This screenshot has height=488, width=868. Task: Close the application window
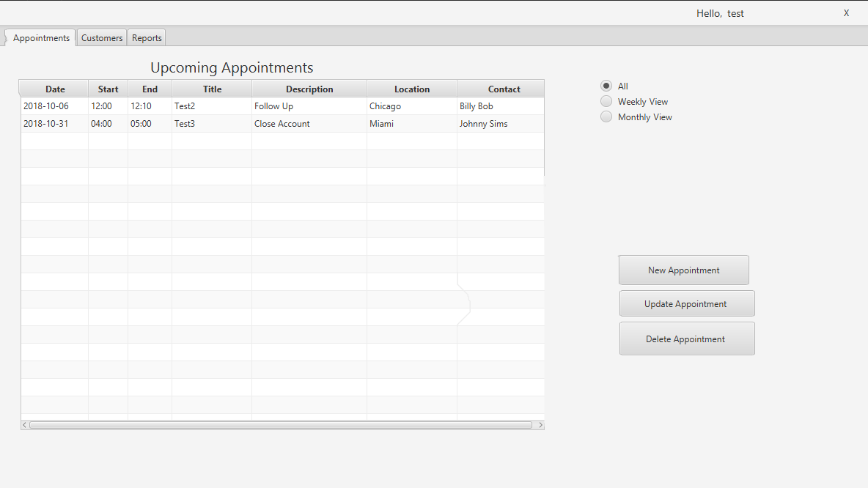pyautogui.click(x=846, y=12)
